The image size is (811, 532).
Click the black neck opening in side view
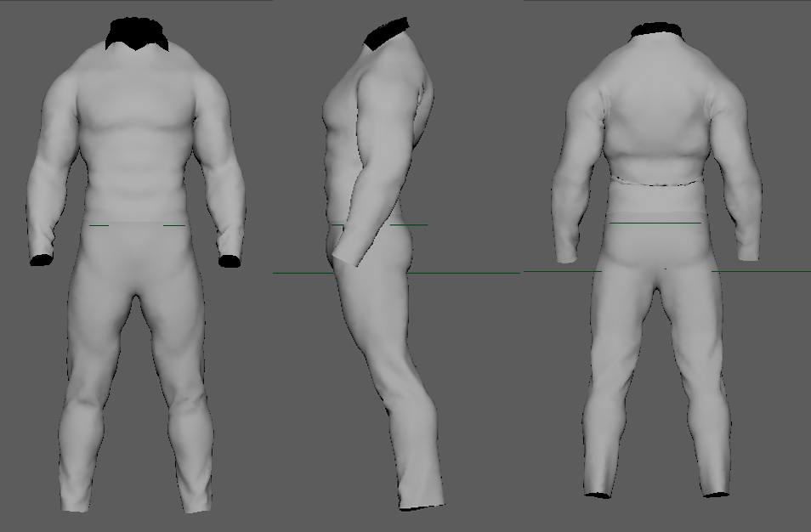pos(388,33)
